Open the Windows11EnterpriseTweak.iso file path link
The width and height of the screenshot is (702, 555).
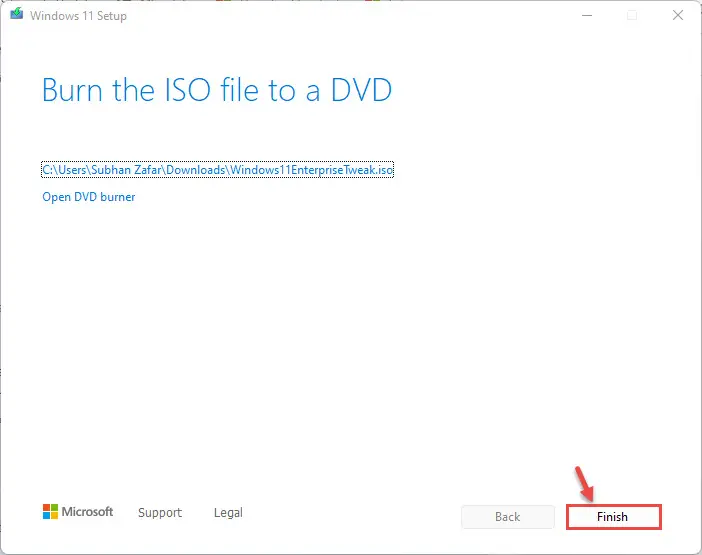[x=218, y=170]
